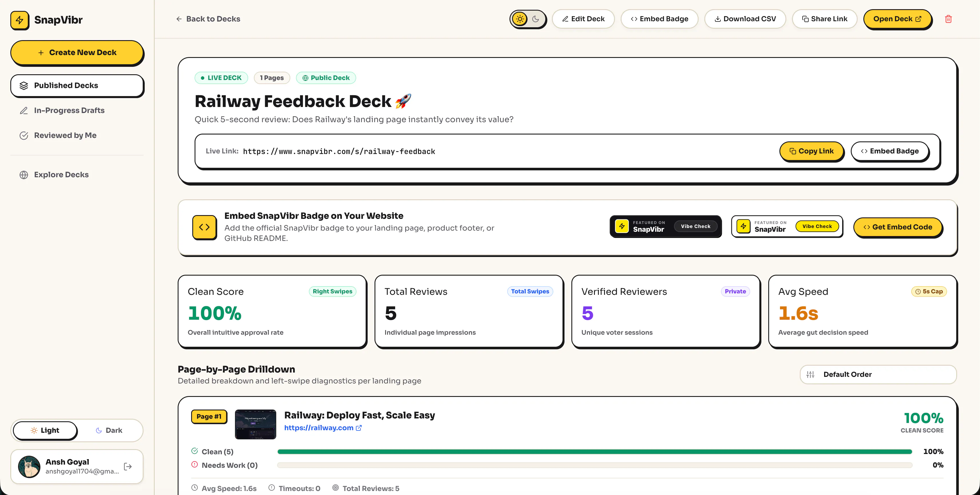
Task: Open the Default Order sort dropdown
Action: [878, 375]
